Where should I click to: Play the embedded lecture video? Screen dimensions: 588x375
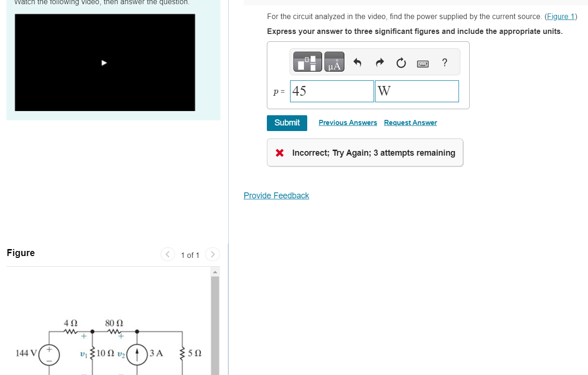(x=104, y=62)
